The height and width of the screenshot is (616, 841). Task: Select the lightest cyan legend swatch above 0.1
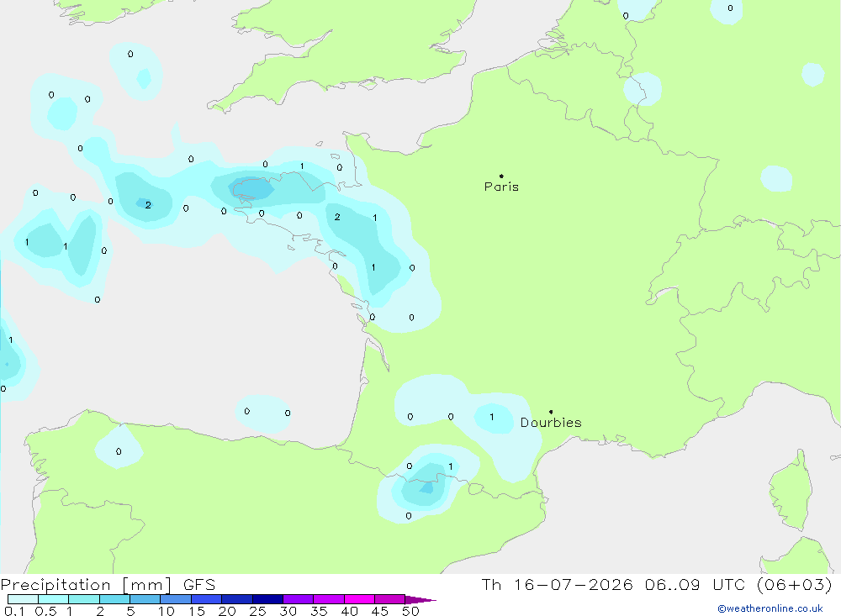pyautogui.click(x=23, y=599)
